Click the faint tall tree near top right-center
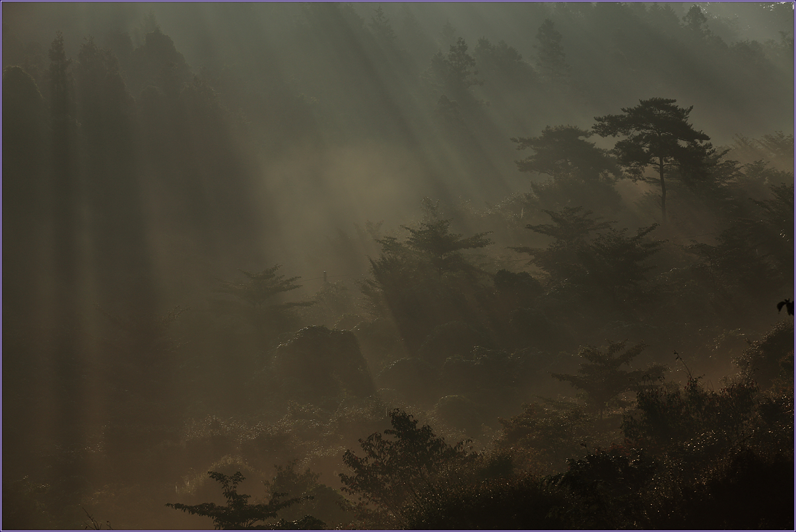796x532 pixels. (549, 46)
